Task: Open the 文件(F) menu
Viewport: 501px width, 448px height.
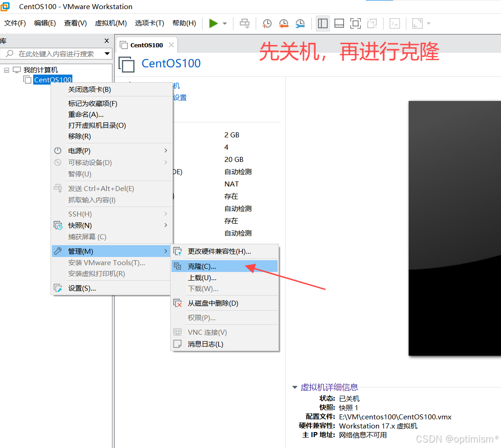Action: (15, 23)
